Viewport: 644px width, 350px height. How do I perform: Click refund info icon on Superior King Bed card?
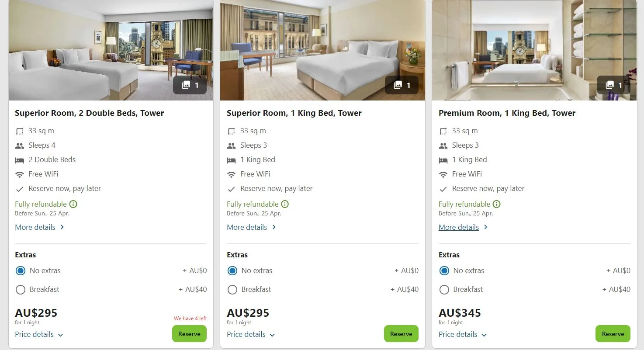pyautogui.click(x=285, y=204)
